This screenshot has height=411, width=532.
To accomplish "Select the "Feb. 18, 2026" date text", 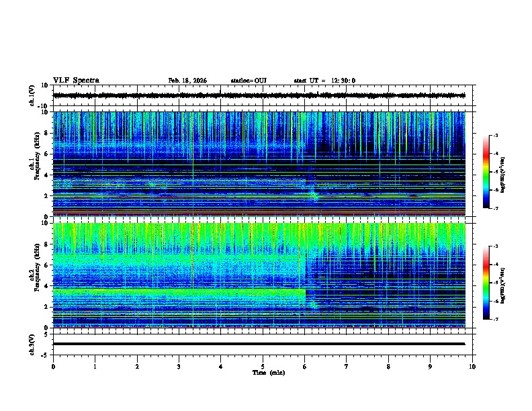I will click(187, 81).
